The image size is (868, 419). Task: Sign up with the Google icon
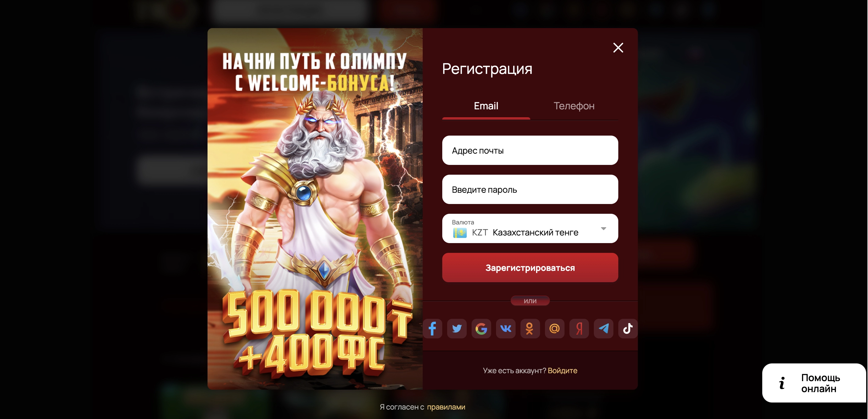[x=481, y=328]
